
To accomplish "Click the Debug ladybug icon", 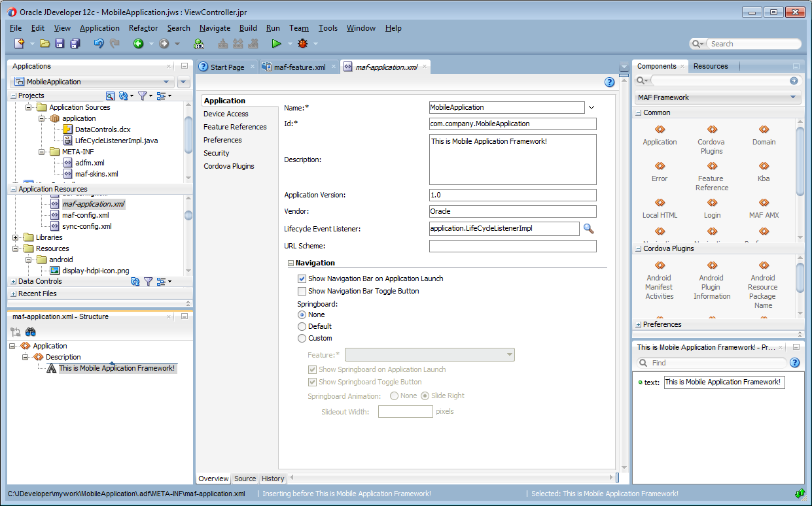I will pyautogui.click(x=302, y=44).
